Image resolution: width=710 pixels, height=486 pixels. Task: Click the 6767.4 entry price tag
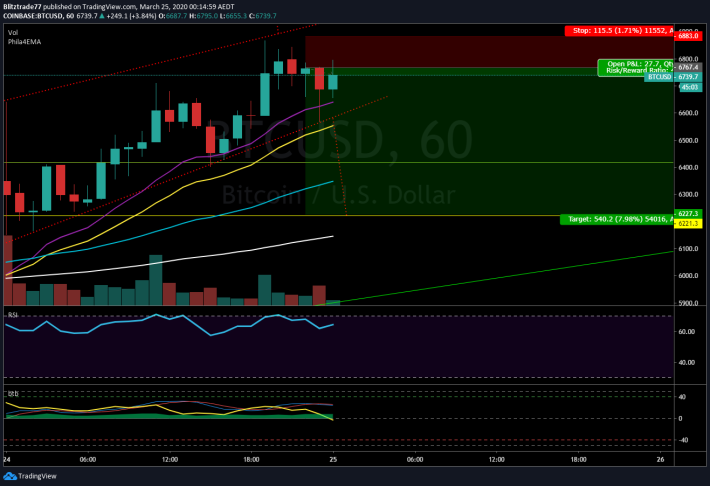pyautogui.click(x=688, y=67)
